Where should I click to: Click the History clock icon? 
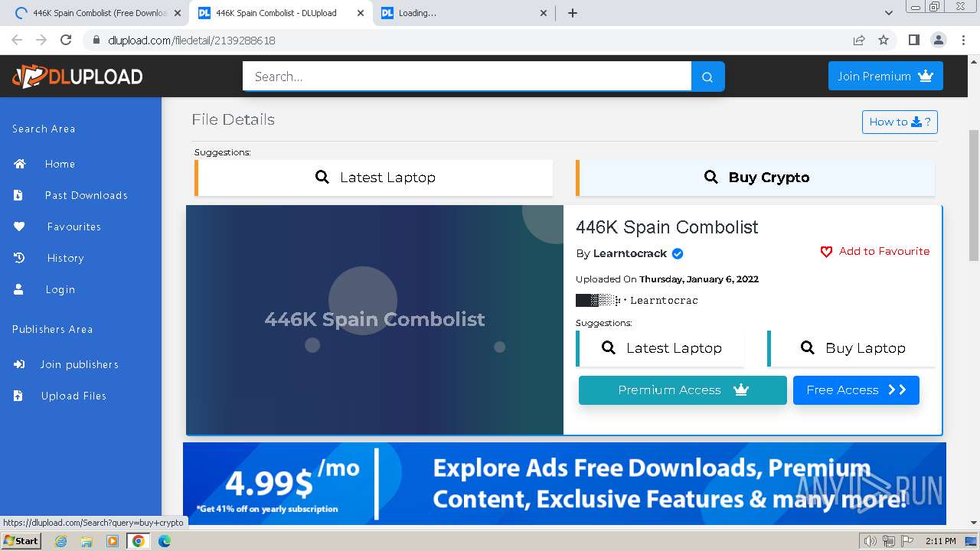tap(19, 258)
